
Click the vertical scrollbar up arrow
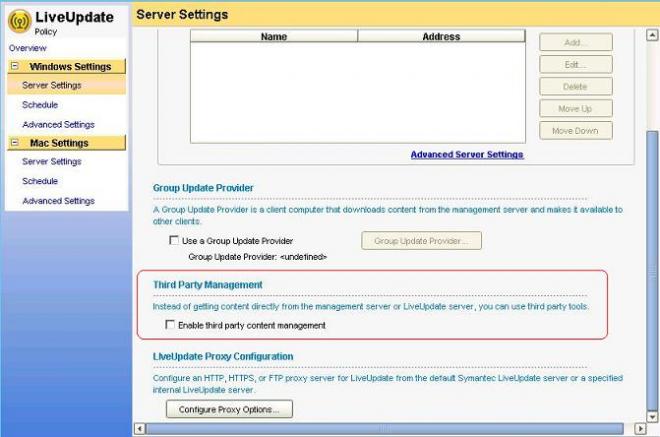point(652,35)
